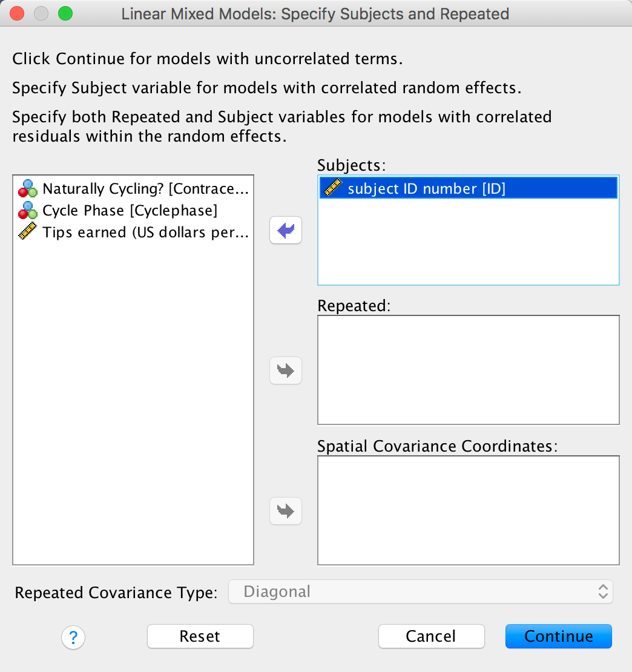Click the Naturally Cycling nominal variable icon
The height and width of the screenshot is (672, 632).
click(x=28, y=189)
